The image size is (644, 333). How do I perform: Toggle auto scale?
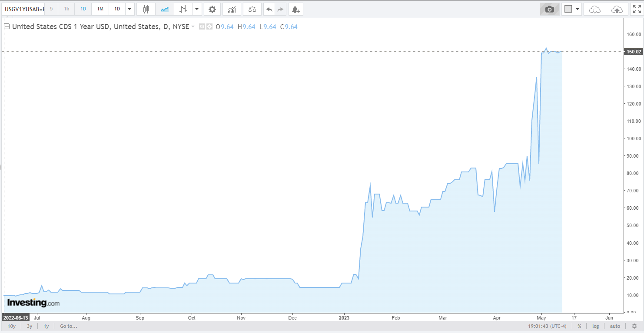point(615,326)
